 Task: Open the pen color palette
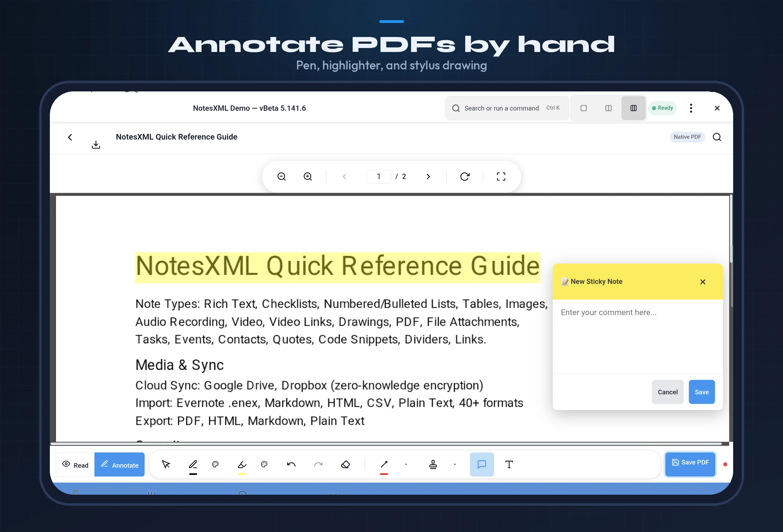pos(216,464)
